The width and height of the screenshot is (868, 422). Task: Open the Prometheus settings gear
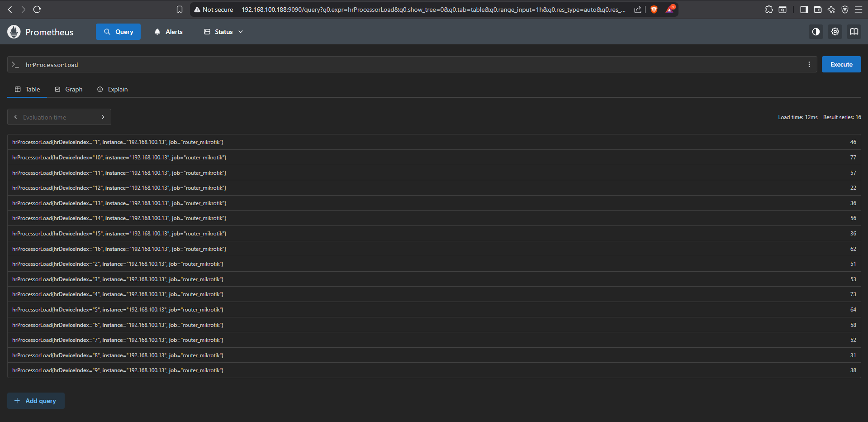835,32
